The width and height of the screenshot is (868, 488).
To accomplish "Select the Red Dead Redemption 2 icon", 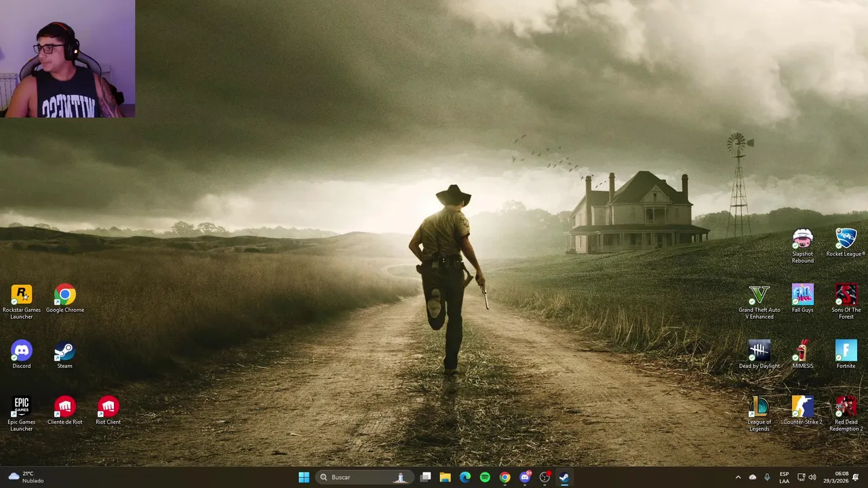I will [846, 414].
